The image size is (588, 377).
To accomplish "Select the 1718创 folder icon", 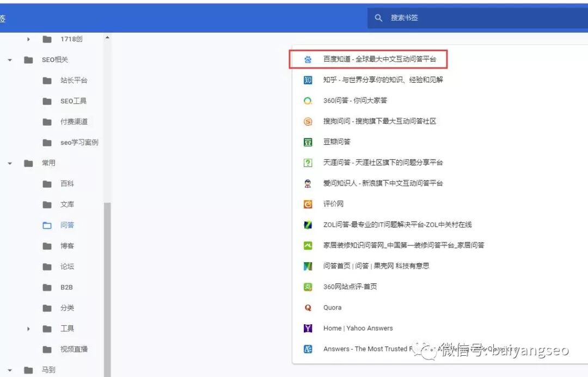I will pyautogui.click(x=47, y=39).
